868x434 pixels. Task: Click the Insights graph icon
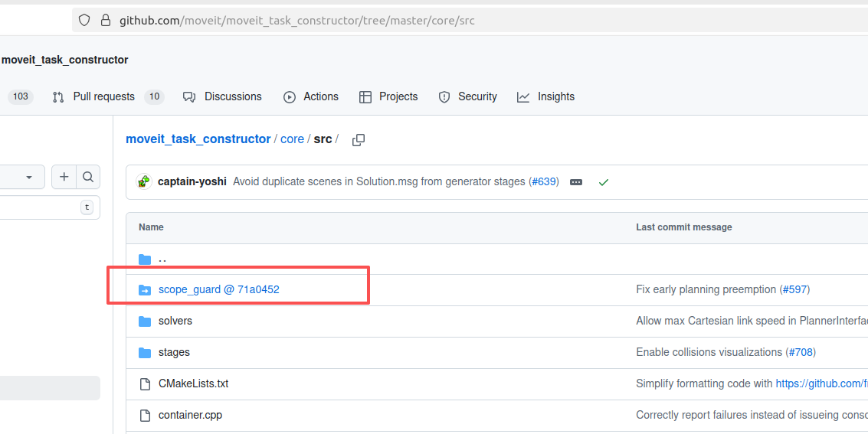pos(523,97)
